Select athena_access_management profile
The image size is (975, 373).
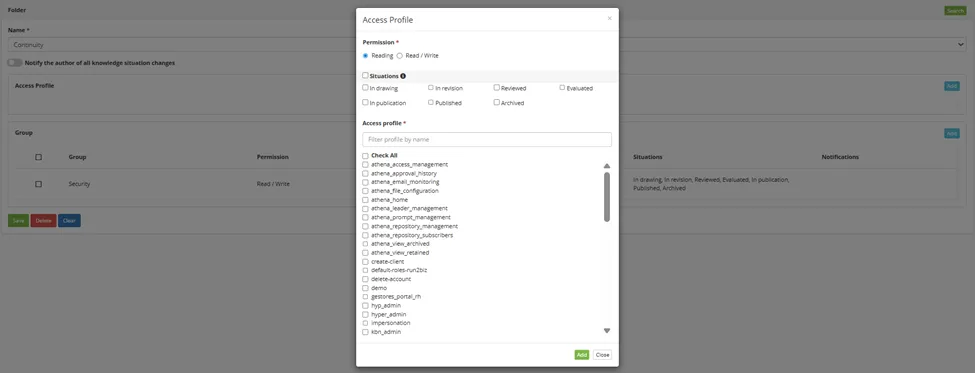click(x=366, y=165)
